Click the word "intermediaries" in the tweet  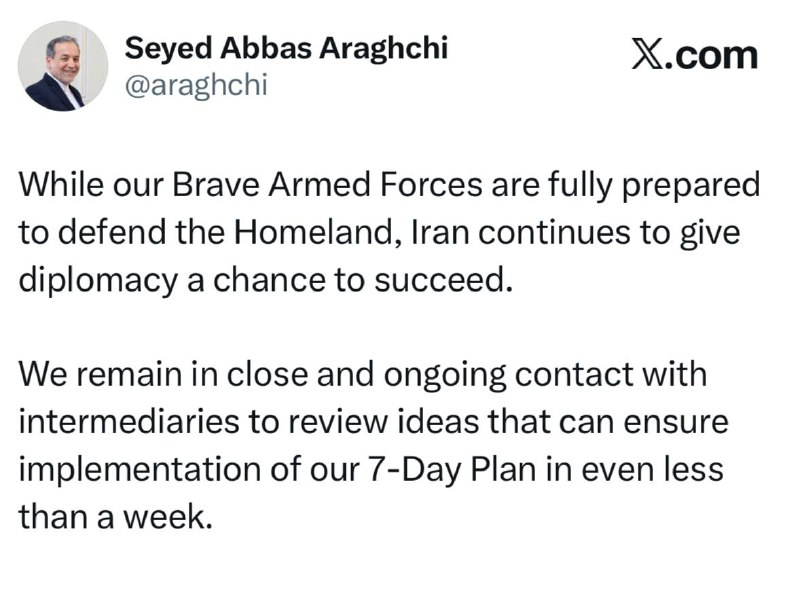pos(129,422)
